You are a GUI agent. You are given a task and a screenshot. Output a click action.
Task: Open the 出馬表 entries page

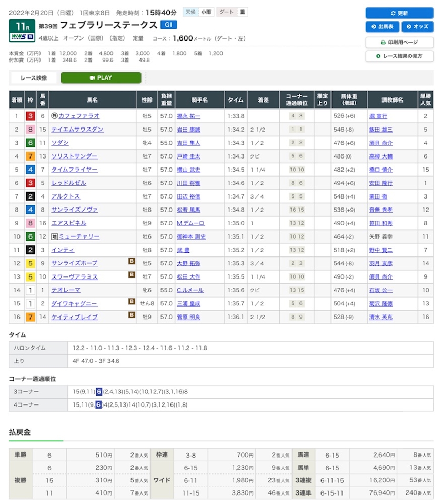(382, 27)
